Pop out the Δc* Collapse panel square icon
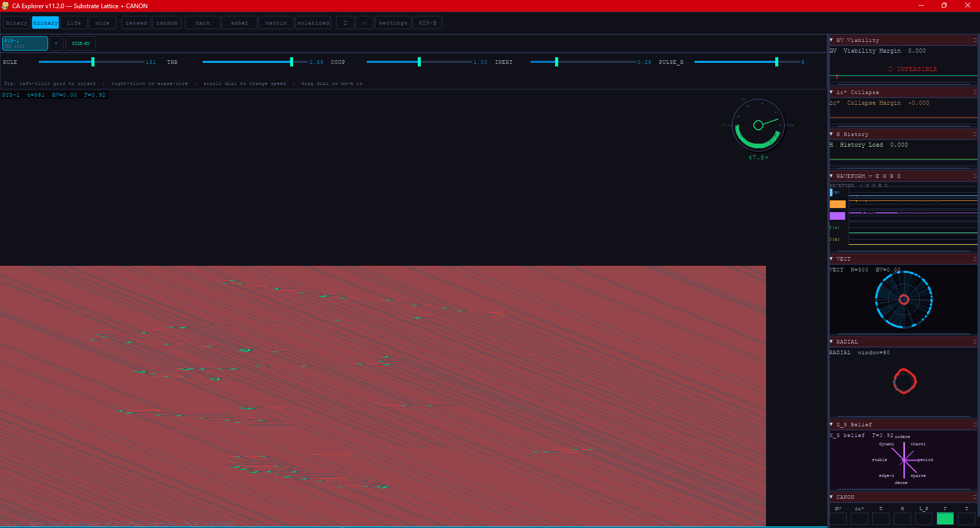This screenshot has height=528, width=980. pos(974,92)
